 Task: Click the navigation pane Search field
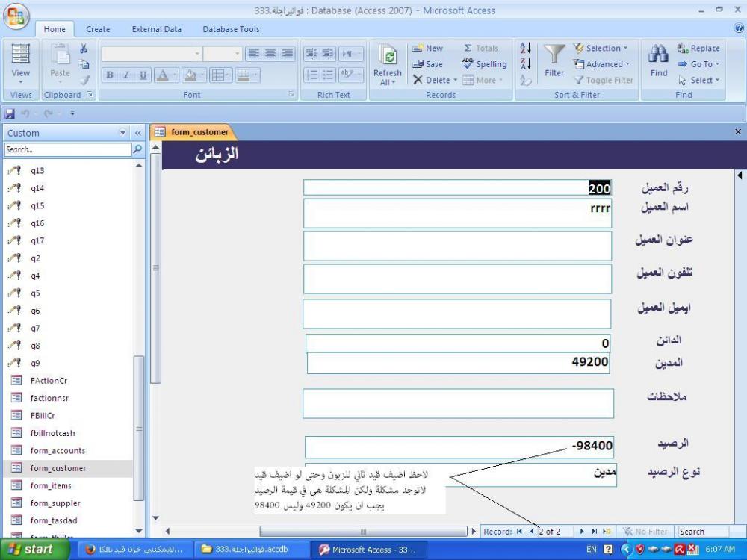coord(68,149)
